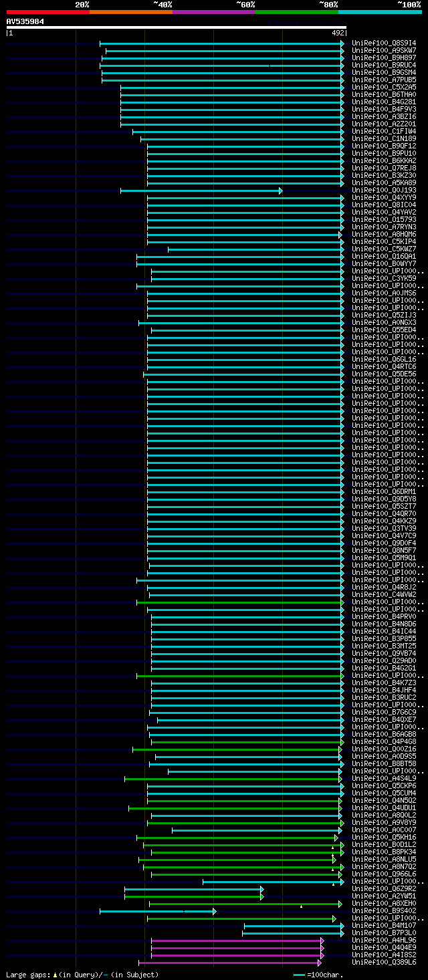Select the UniRef100_A2YW51 label
This screenshot has height=980, width=428.
pyautogui.click(x=384, y=896)
